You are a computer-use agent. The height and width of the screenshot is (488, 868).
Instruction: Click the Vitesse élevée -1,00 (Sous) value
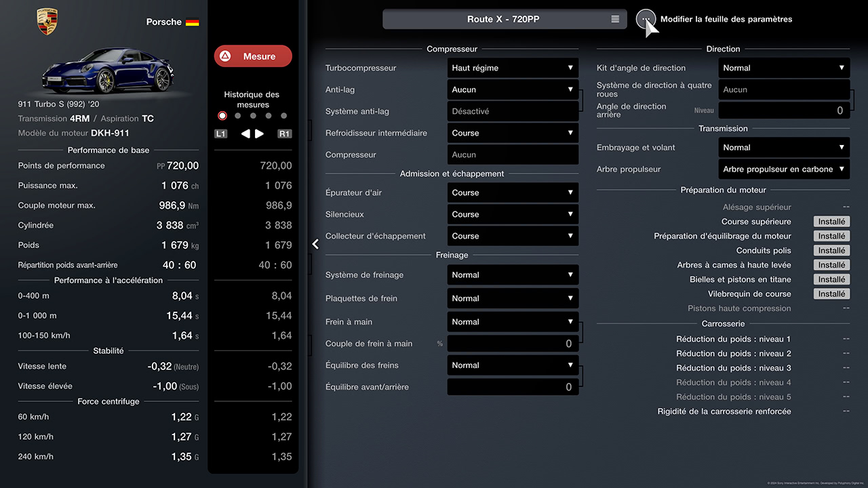click(175, 386)
